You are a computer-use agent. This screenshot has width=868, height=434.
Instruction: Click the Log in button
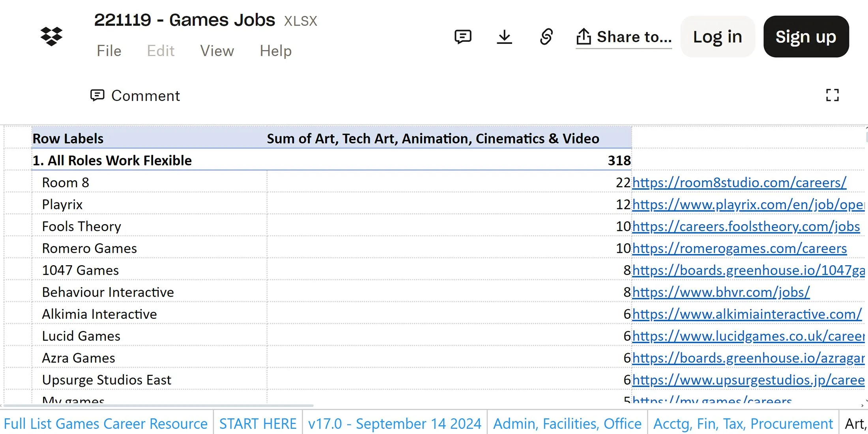718,37
